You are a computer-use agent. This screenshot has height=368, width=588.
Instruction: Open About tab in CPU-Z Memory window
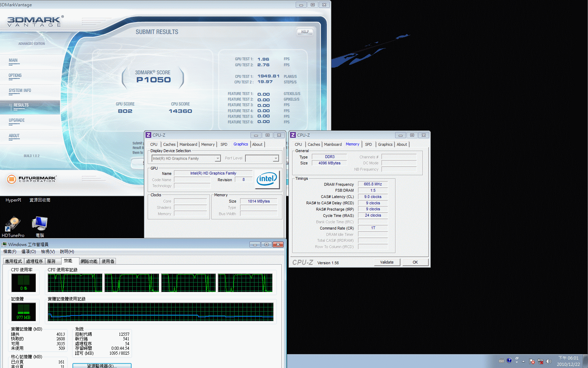402,144
